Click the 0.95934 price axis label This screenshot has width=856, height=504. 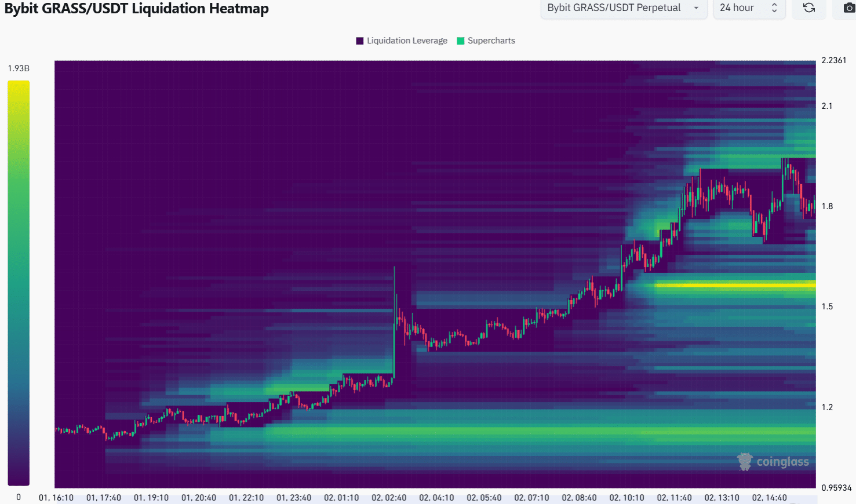pyautogui.click(x=836, y=488)
